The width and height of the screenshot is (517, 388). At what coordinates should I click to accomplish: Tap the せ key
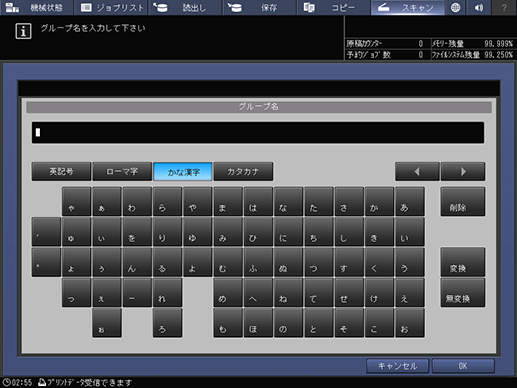(349, 292)
